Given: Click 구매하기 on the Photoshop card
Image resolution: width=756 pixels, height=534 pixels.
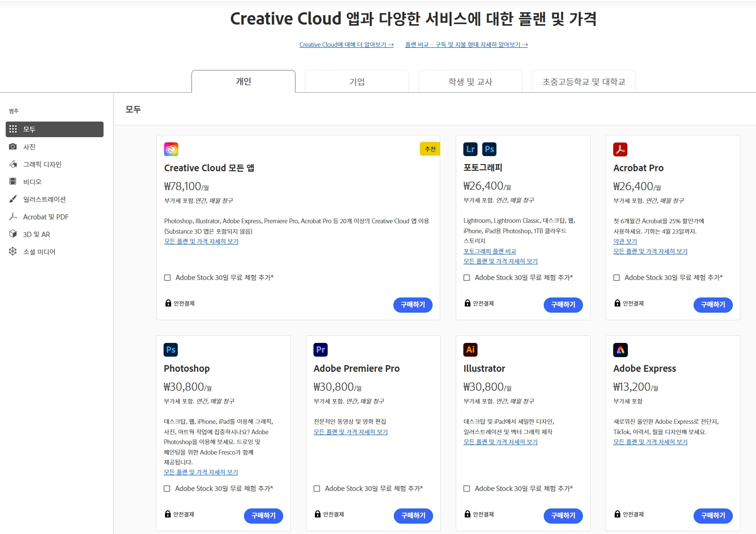Looking at the screenshot, I should click(x=263, y=516).
